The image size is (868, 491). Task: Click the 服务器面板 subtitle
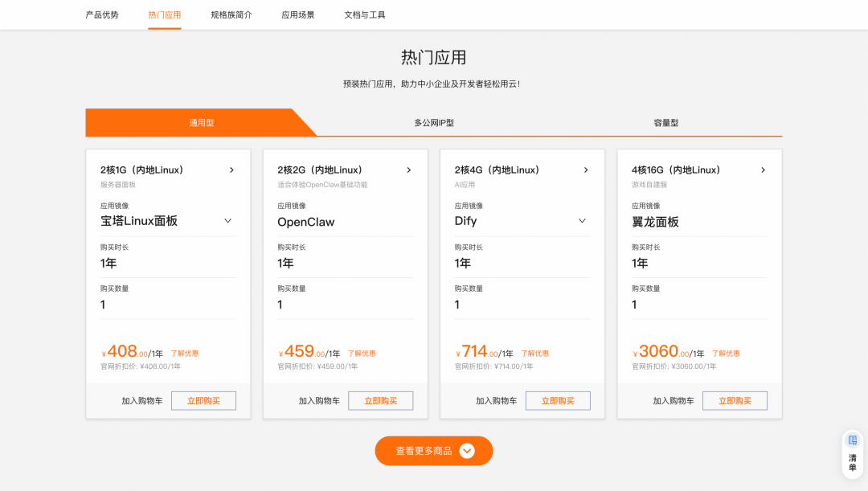click(x=118, y=185)
